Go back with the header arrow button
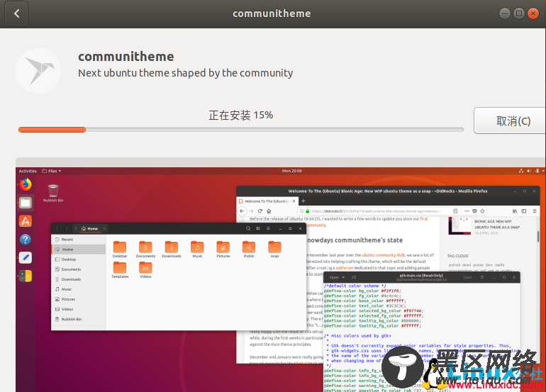The width and height of the screenshot is (546, 392). pos(16,13)
